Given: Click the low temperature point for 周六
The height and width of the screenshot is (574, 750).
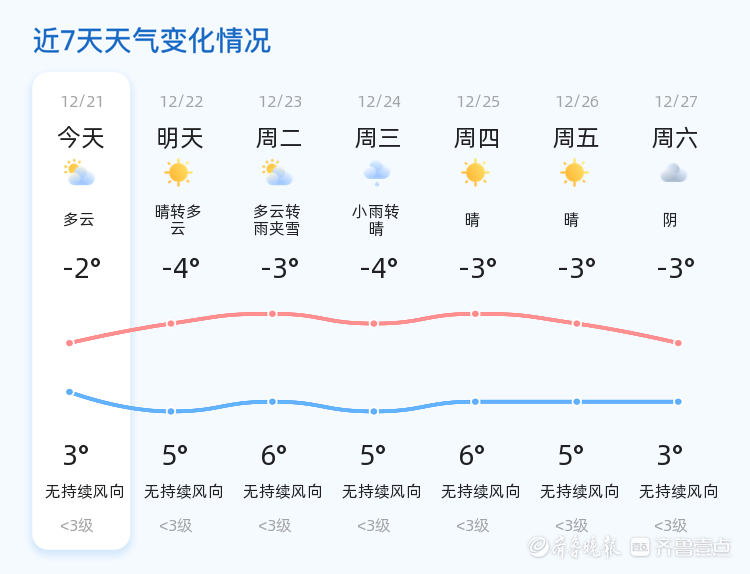Looking at the screenshot, I should 678,402.
